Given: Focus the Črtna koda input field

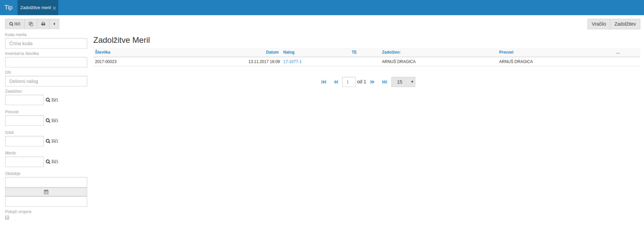Looking at the screenshot, I should click(46, 43).
